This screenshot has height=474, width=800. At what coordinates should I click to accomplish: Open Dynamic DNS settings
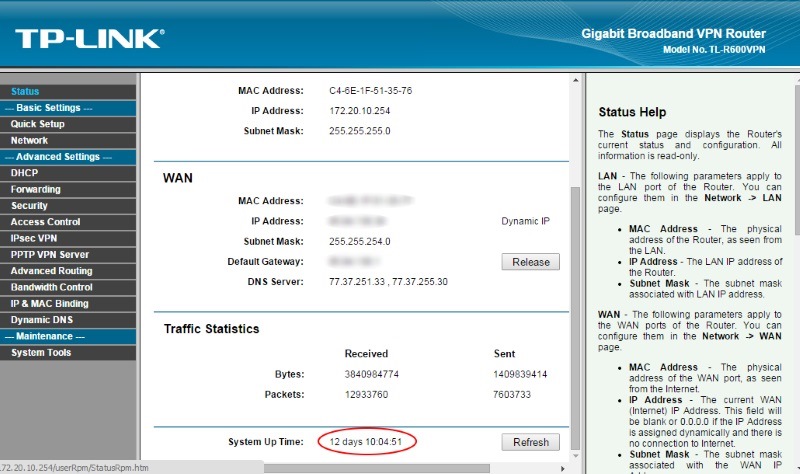tap(42, 320)
